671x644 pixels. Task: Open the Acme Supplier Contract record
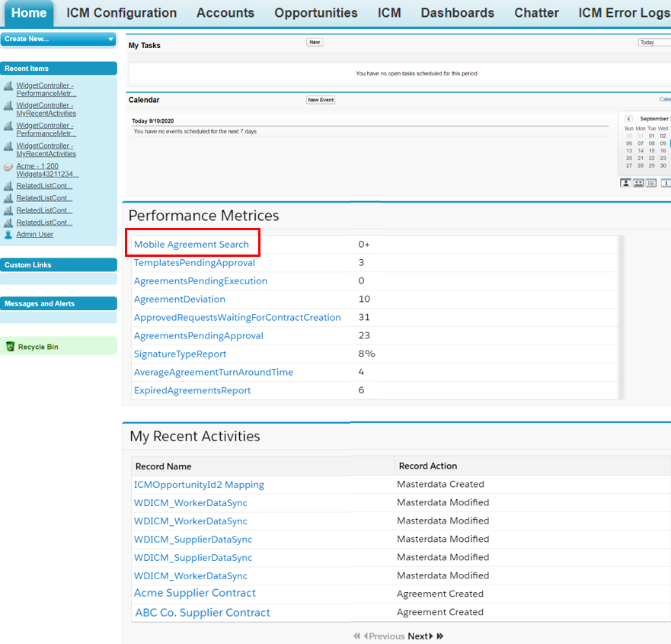pos(195,593)
